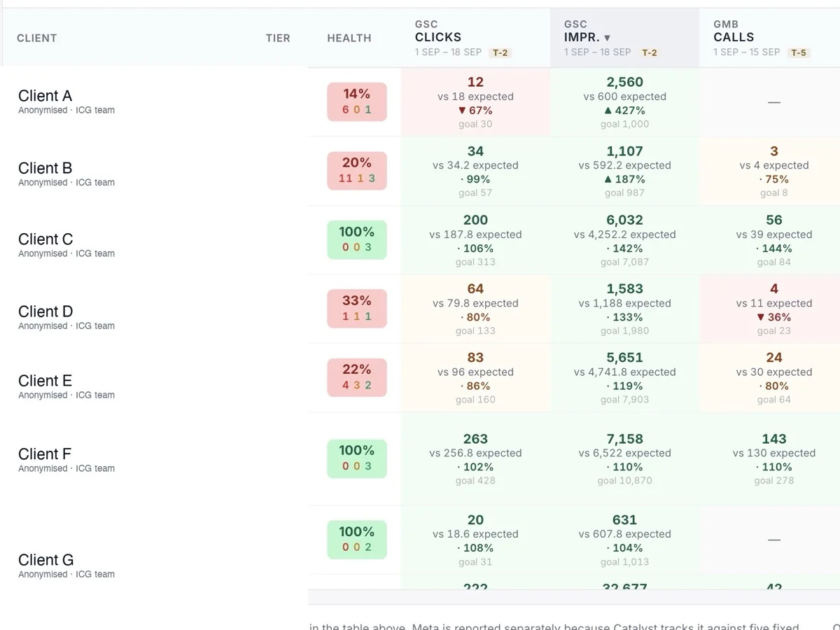Click the TIER column header

coord(278,38)
